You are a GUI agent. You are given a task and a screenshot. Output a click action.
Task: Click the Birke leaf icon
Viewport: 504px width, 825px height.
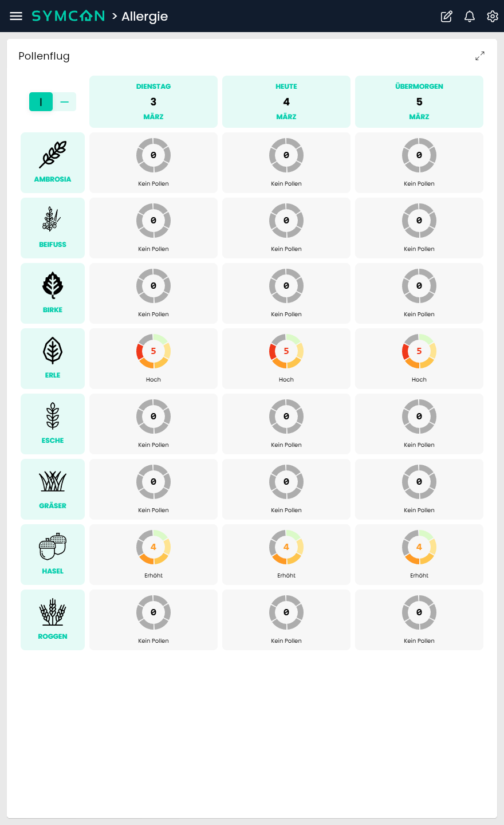[x=53, y=285]
